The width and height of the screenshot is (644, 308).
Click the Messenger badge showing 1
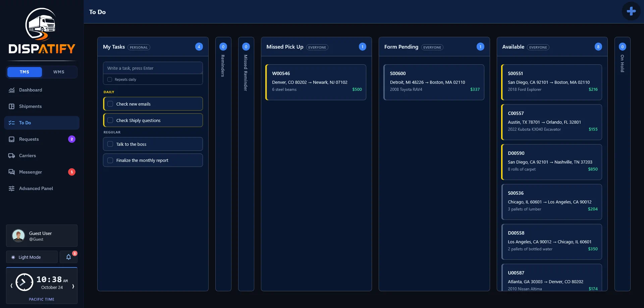[72, 172]
